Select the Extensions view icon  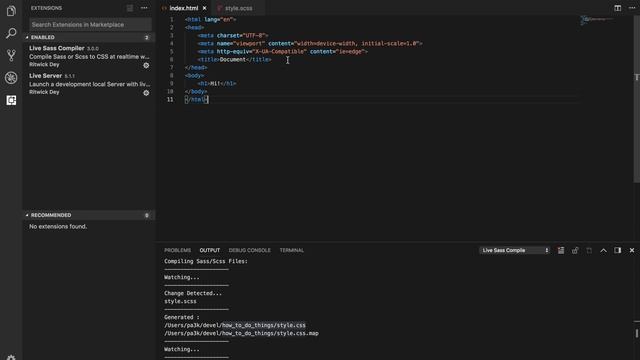pos(11,100)
